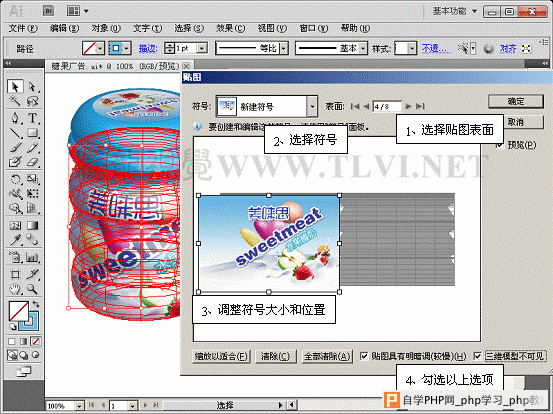Select the Free Transform tool
This screenshot has width=553, height=414.
coord(32,194)
